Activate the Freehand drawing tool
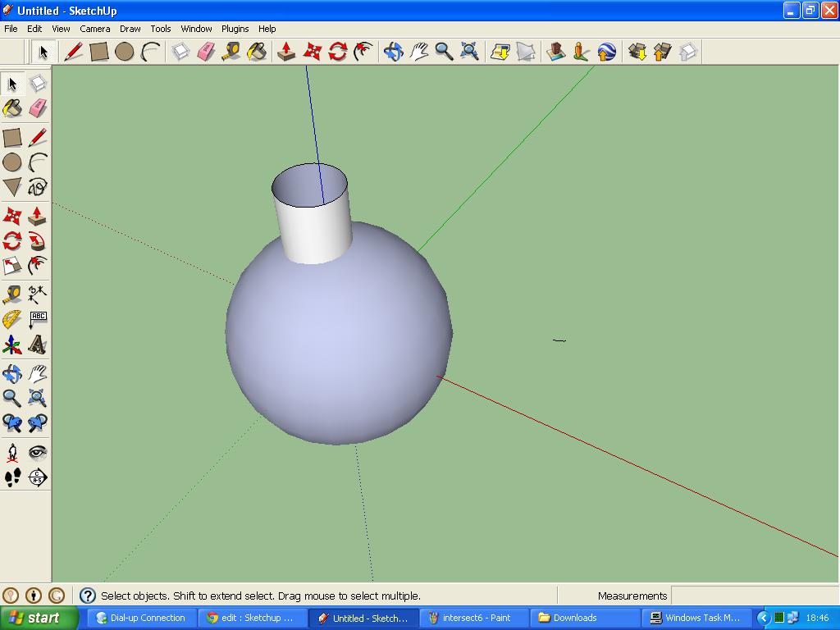This screenshot has height=630, width=840. coord(38,187)
